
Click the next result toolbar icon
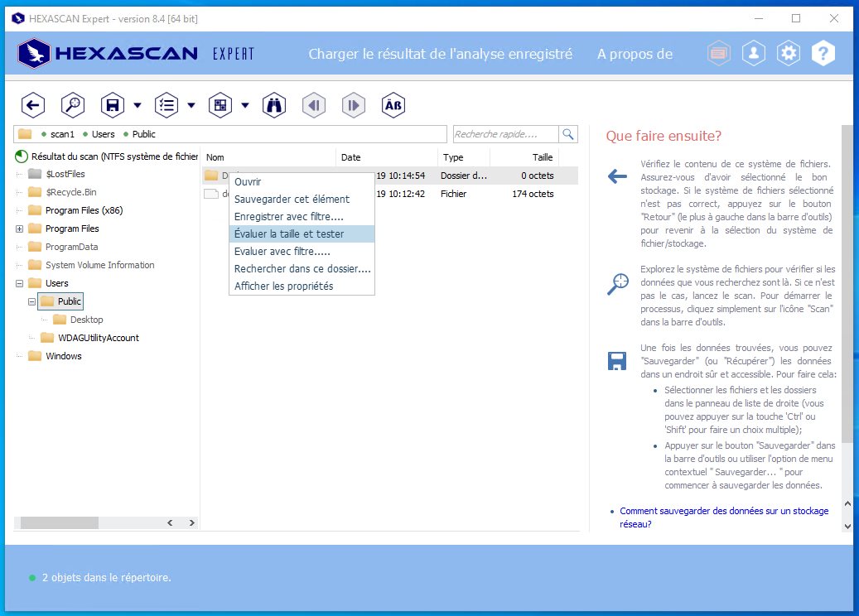click(354, 105)
